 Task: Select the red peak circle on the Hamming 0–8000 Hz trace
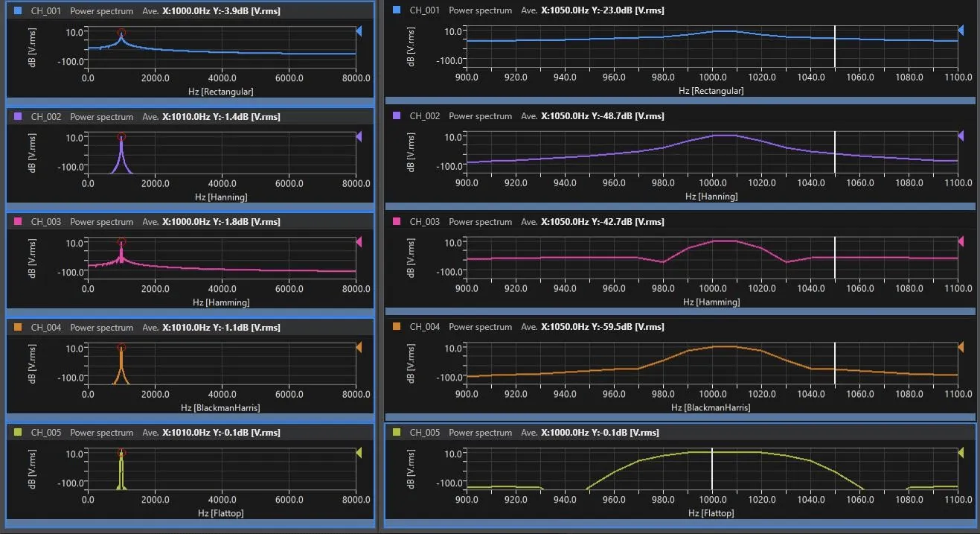click(121, 242)
